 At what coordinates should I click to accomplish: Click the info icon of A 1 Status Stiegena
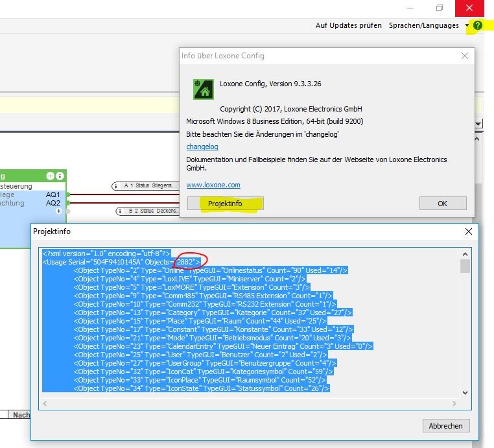[116, 186]
